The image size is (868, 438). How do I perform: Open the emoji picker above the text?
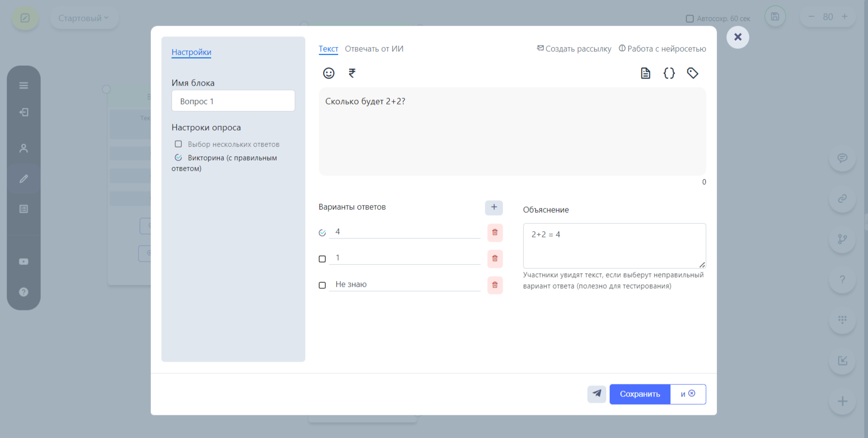point(328,73)
